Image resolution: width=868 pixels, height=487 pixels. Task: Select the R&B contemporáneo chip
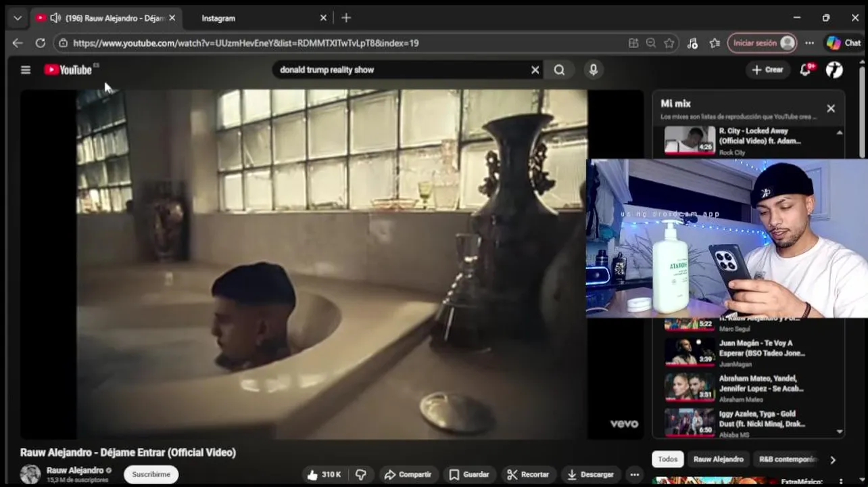787,459
